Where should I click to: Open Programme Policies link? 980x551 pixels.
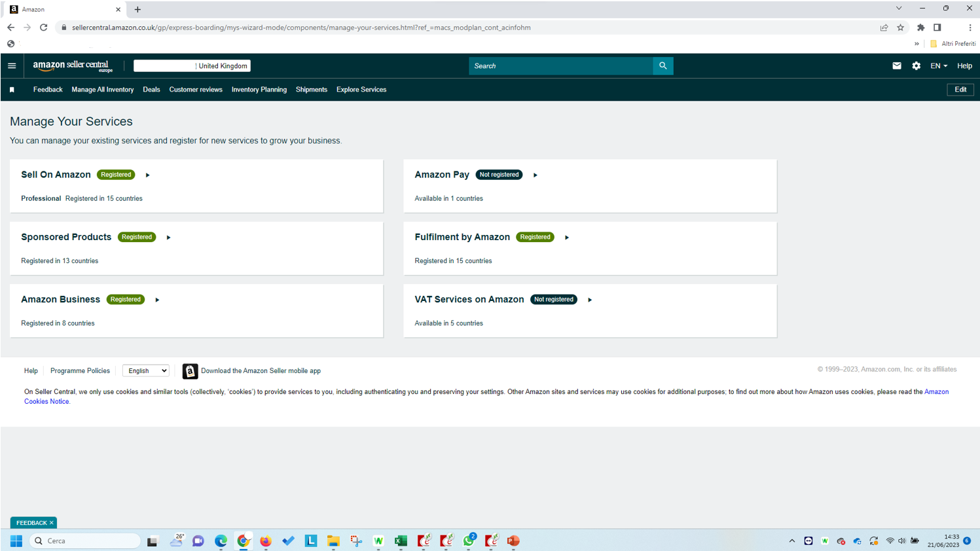(x=80, y=370)
